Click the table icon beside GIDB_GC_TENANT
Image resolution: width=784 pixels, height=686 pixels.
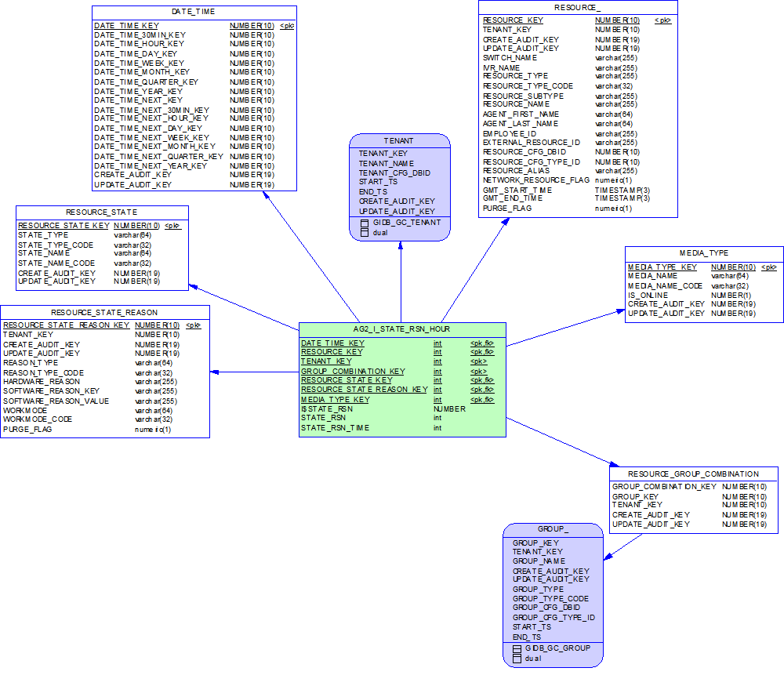click(x=364, y=223)
